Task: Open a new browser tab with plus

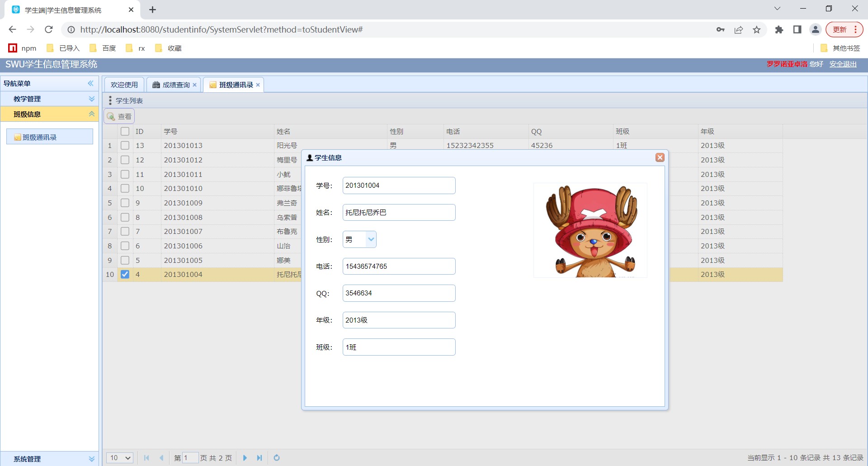Action: (152, 10)
